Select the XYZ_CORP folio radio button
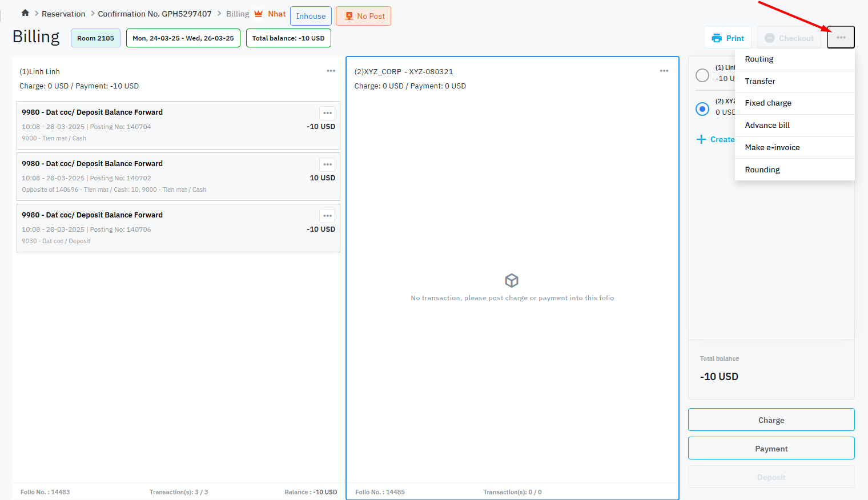This screenshot has height=500, width=868. coord(702,109)
